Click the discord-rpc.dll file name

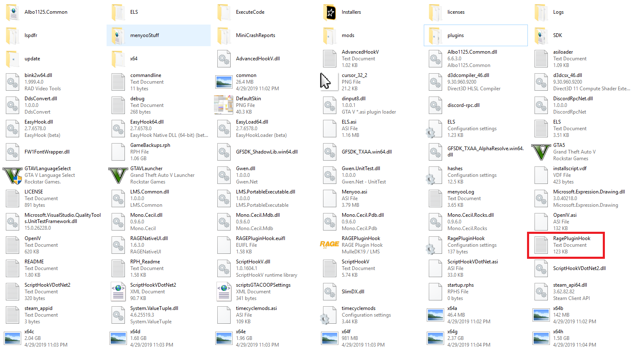[x=463, y=105]
